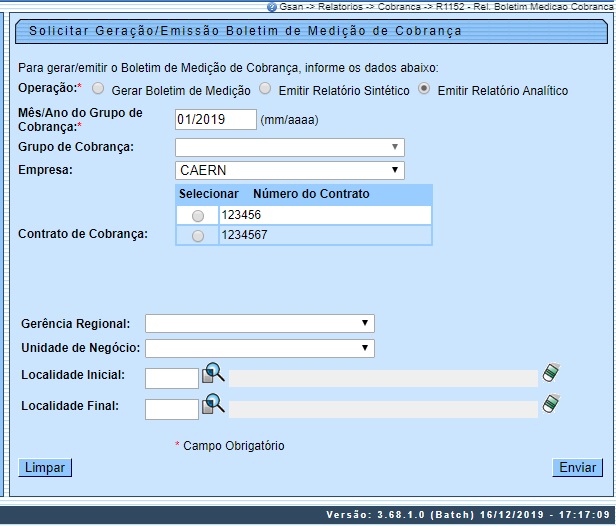Open search lookup for Localidade Inicial
The width and height of the screenshot is (616, 526).
pos(214,374)
